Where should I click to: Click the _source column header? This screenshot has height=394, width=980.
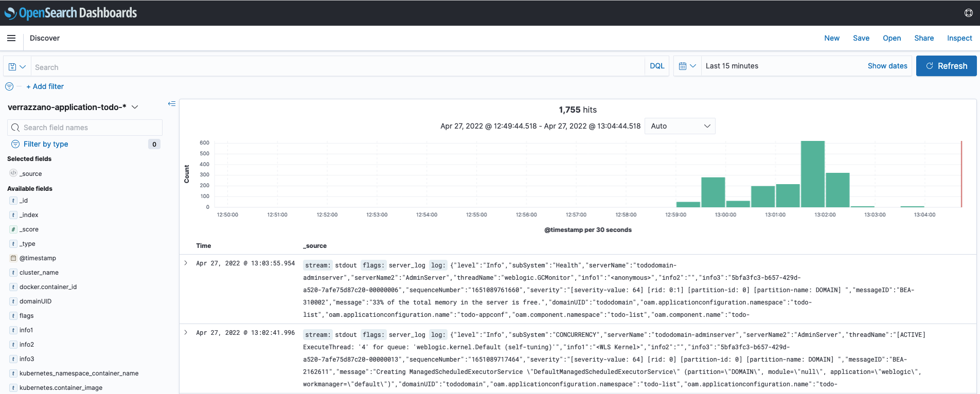(315, 246)
